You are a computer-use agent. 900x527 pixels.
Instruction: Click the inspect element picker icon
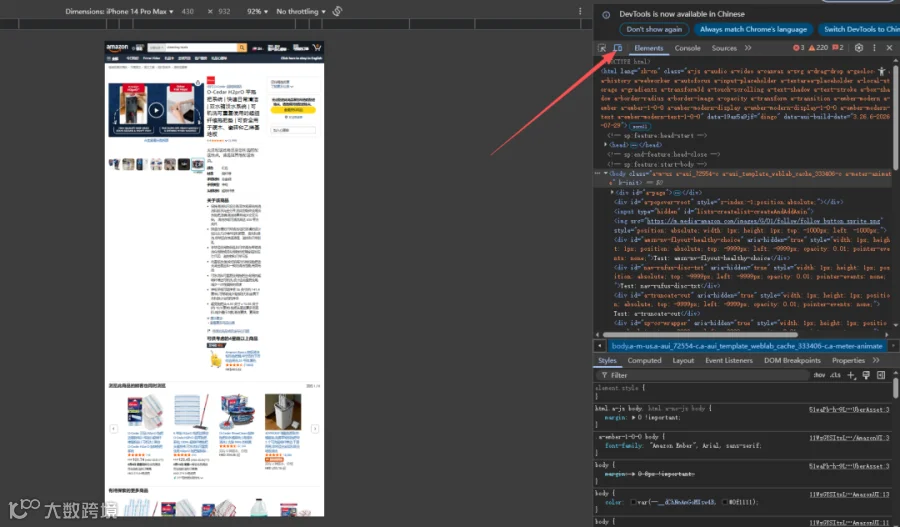(x=602, y=48)
